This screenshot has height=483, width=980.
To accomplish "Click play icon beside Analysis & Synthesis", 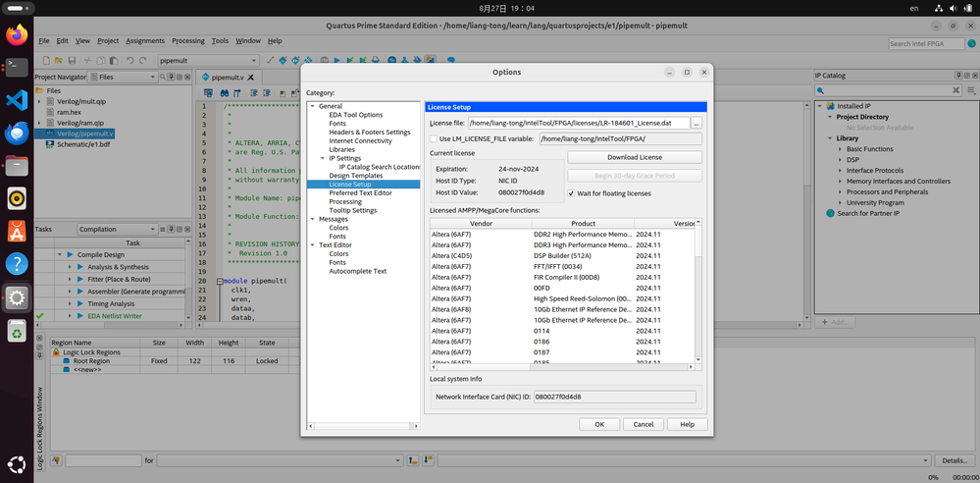I will click(81, 267).
